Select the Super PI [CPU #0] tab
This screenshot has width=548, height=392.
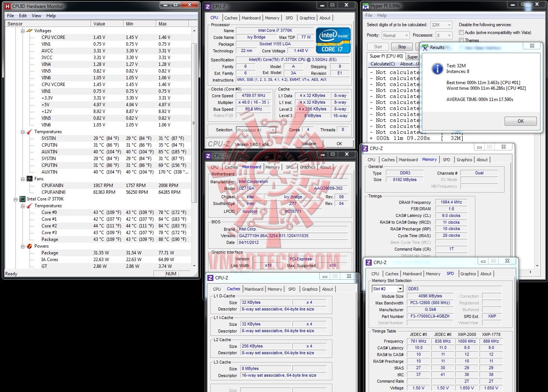coord(386,56)
